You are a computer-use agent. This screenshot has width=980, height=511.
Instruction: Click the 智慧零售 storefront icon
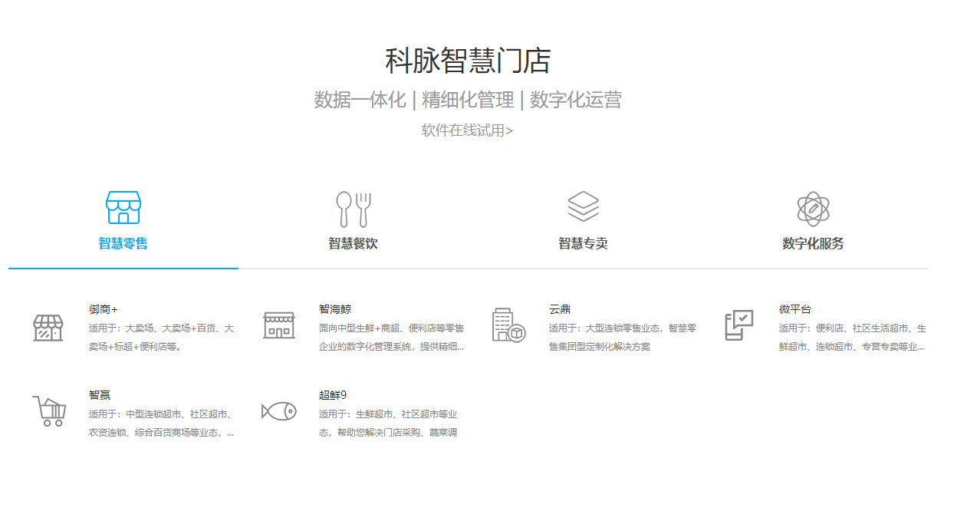pos(123,207)
